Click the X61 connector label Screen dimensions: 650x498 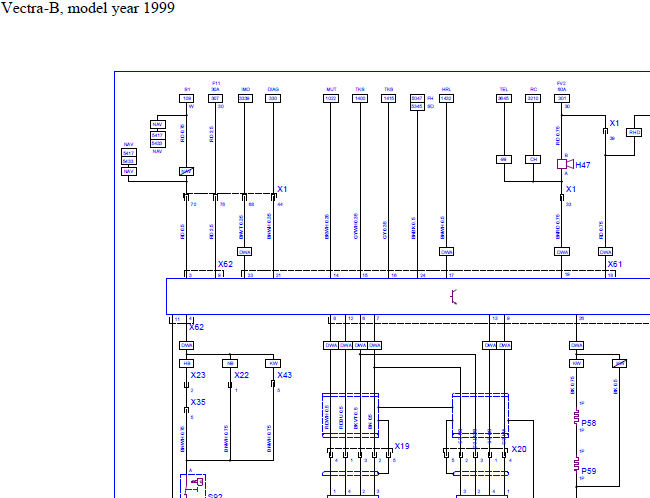615,264
